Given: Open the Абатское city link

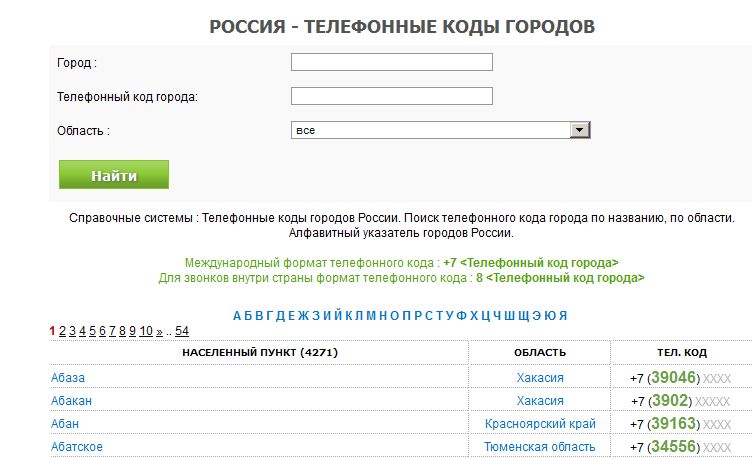Looking at the screenshot, I should click(77, 447).
